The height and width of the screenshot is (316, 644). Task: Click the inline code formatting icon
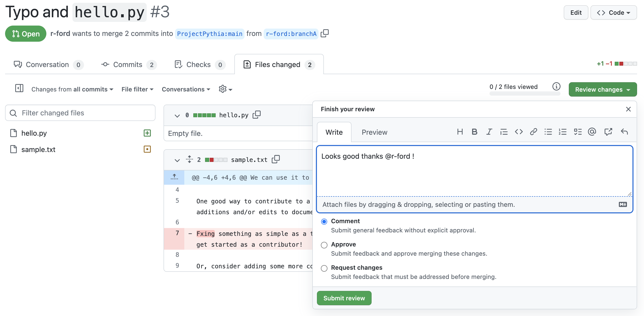pyautogui.click(x=519, y=132)
